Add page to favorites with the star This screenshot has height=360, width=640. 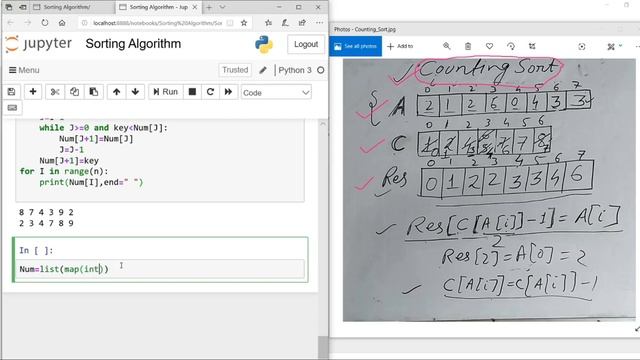(x=244, y=23)
